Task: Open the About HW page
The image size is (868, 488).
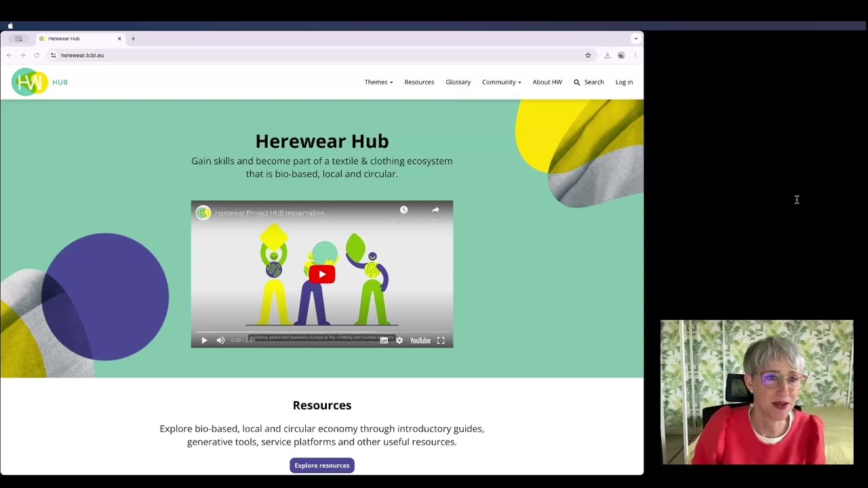Action: 547,82
